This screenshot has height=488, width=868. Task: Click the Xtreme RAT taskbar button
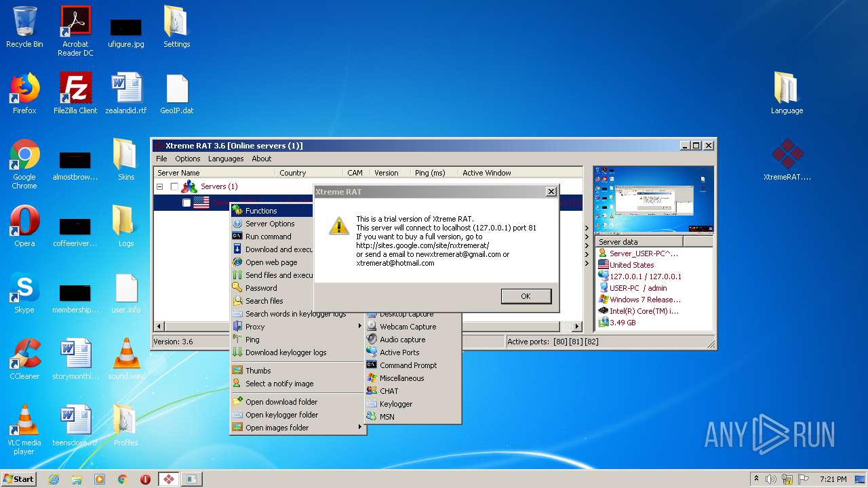pos(169,479)
